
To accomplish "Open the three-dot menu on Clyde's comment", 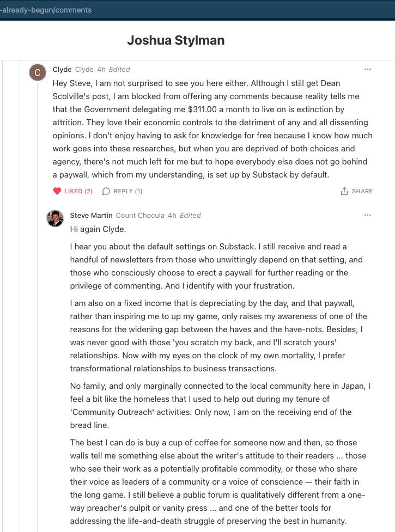I will (368, 69).
